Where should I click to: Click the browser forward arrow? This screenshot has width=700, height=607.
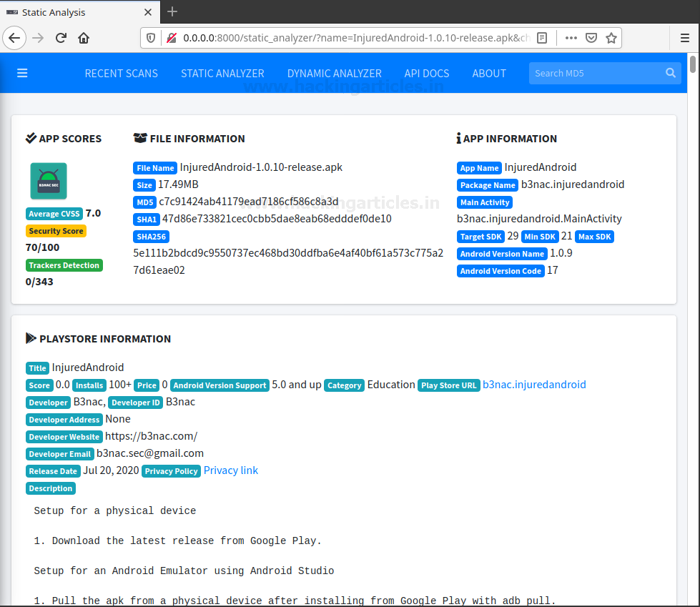click(x=38, y=38)
